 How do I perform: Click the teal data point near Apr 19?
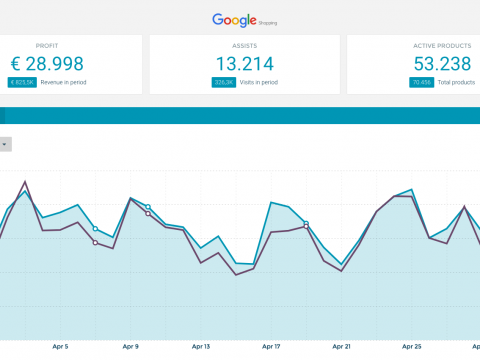[x=306, y=223]
